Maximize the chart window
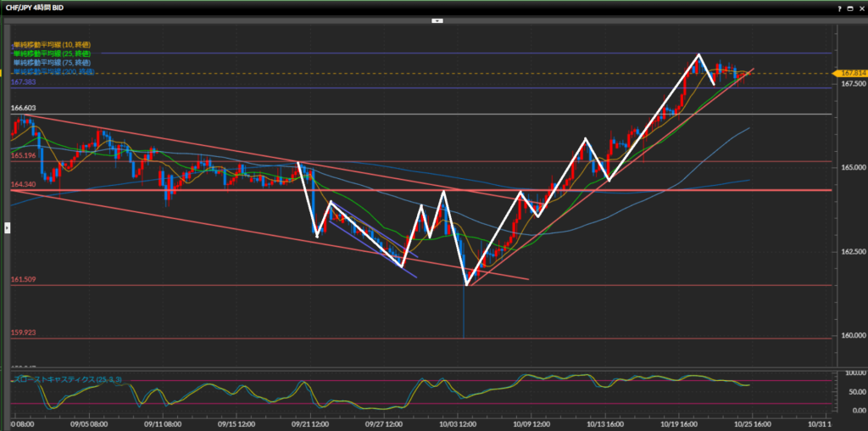The width and height of the screenshot is (868, 431). [x=850, y=8]
